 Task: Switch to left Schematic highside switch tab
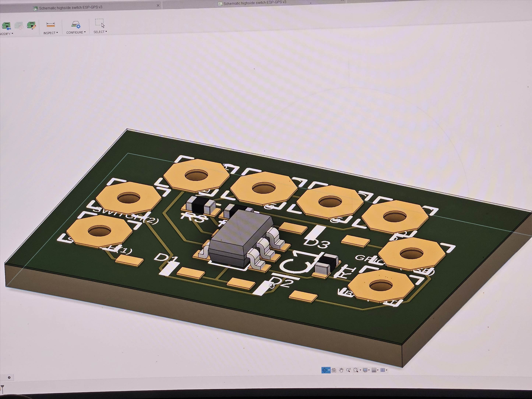pyautogui.click(x=71, y=8)
